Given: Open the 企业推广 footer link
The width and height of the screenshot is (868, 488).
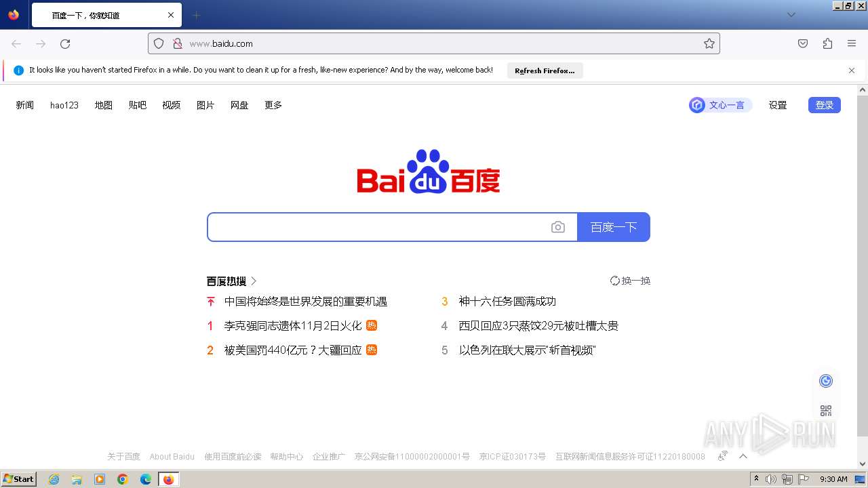Looking at the screenshot, I should tap(329, 457).
